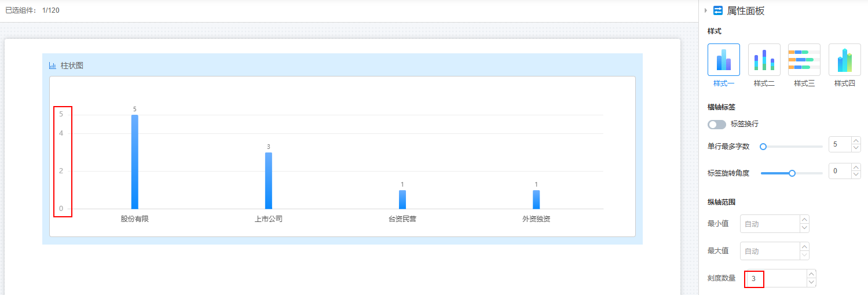Increase 最小值 with up arrow
868x295 pixels.
coord(804,219)
